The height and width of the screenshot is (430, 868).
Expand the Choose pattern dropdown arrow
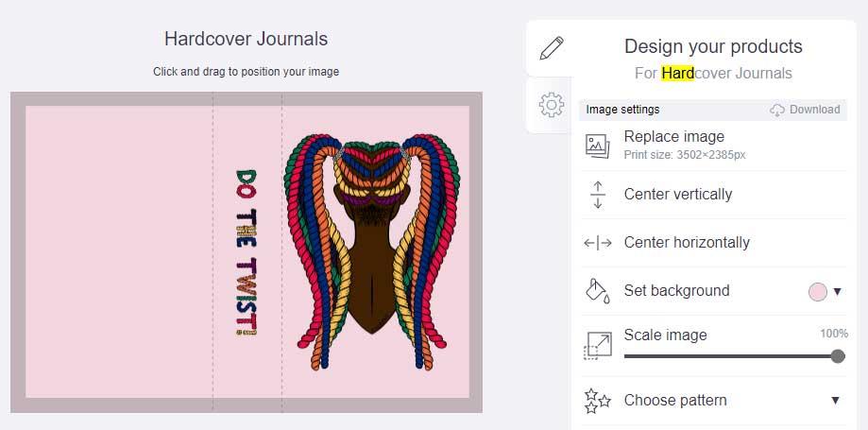coord(836,401)
